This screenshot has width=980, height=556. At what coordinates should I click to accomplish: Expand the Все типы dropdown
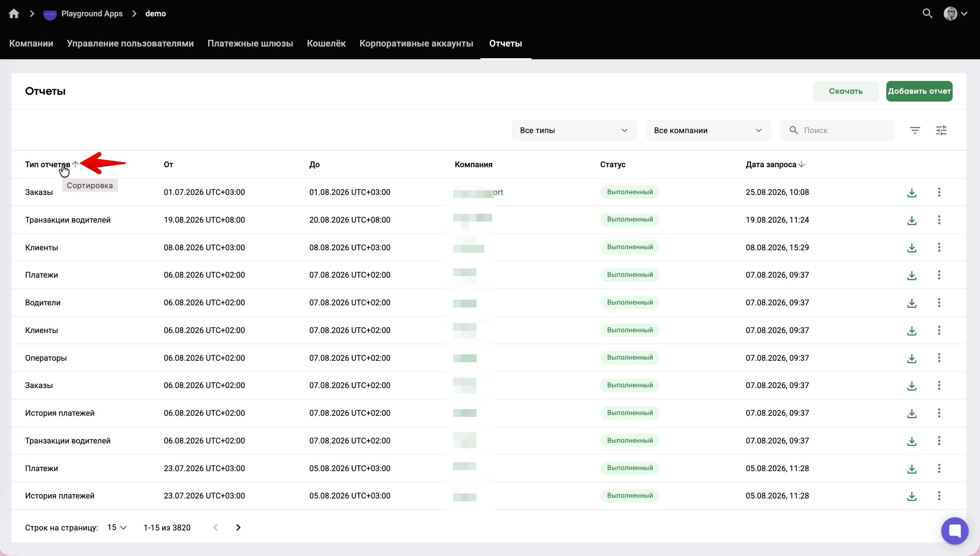click(x=574, y=131)
